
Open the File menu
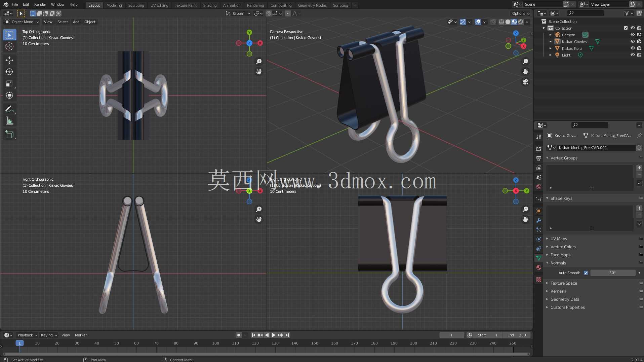tap(15, 5)
